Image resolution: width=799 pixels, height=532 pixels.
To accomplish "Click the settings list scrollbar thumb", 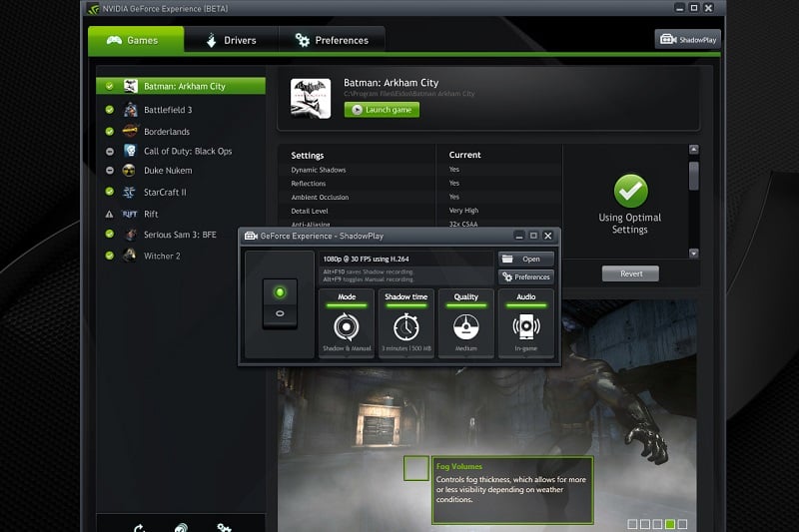I will [693, 176].
